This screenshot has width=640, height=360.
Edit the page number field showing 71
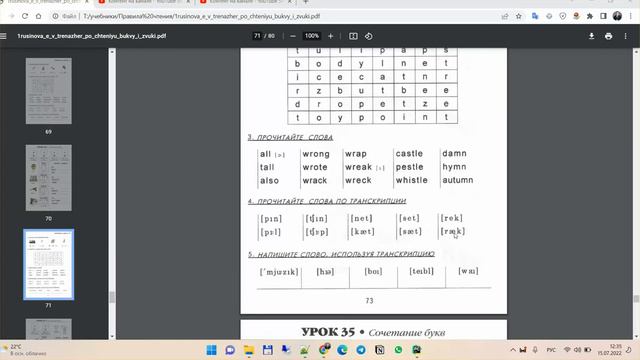coord(257,36)
